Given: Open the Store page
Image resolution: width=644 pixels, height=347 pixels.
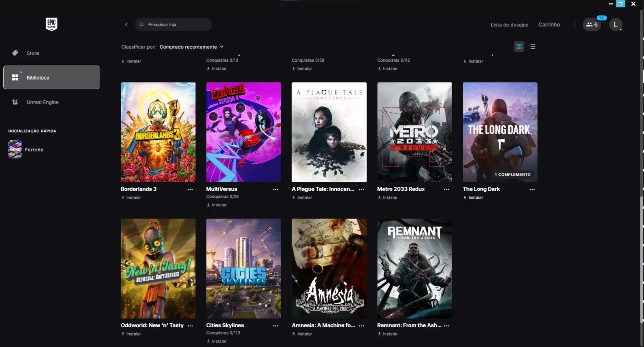Looking at the screenshot, I should tap(51, 53).
